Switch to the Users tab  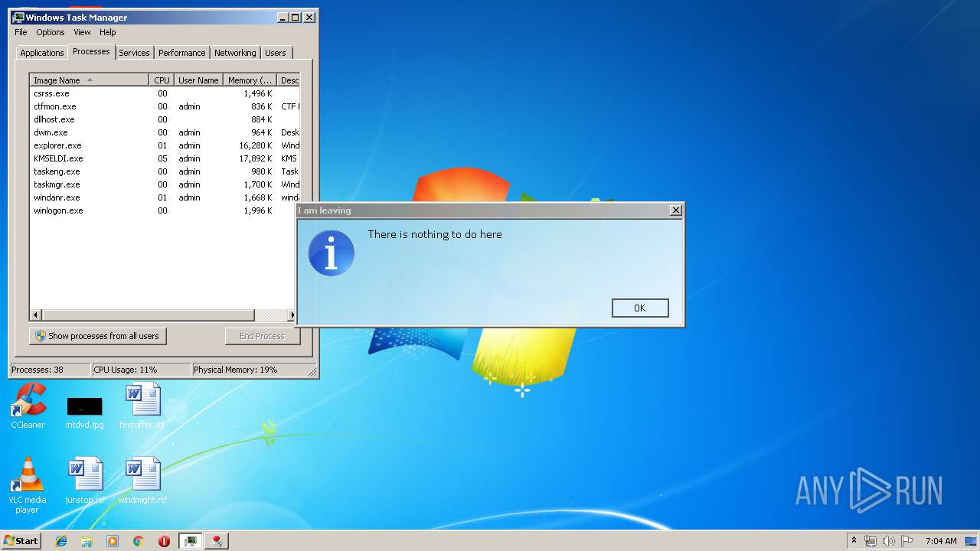(x=276, y=53)
